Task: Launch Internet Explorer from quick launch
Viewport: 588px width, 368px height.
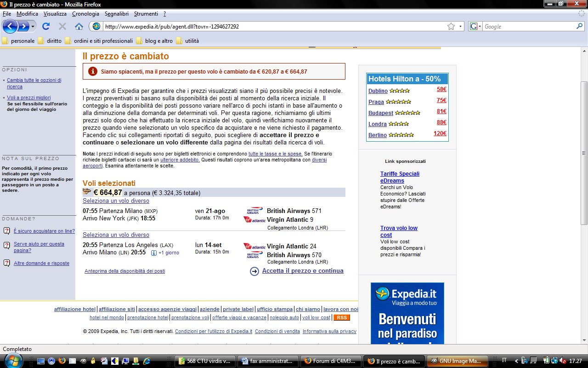Action: tap(147, 361)
